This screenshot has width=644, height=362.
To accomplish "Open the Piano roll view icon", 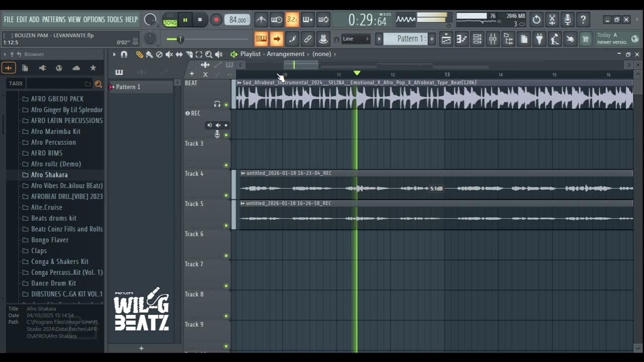I will tap(461, 39).
